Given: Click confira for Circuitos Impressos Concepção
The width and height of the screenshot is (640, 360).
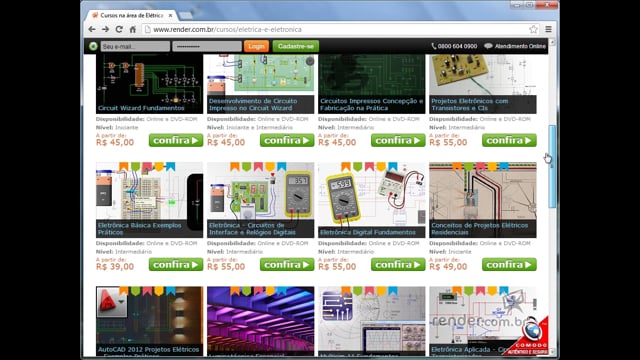Looking at the screenshot, I should (398, 140).
